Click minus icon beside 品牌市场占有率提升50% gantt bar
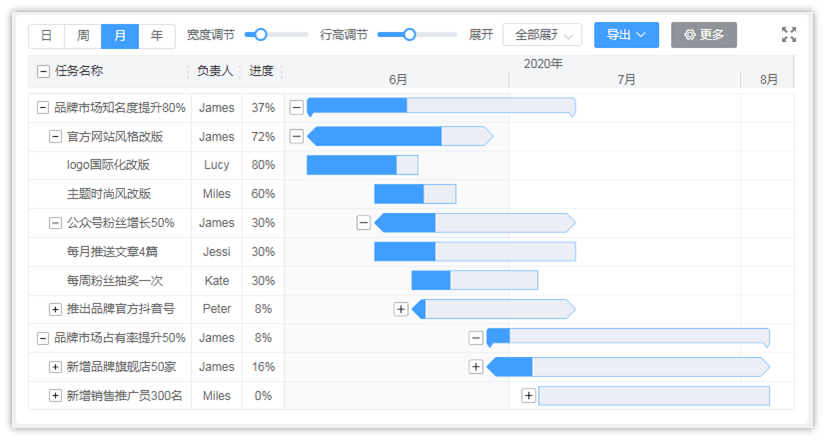825x440 pixels. pyautogui.click(x=476, y=338)
